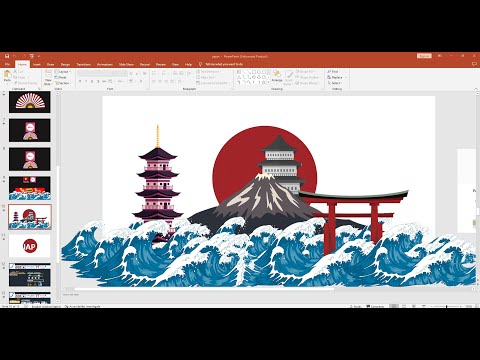The height and width of the screenshot is (360, 480).
Task: Open the Shape Effects dropdown
Action: point(307,83)
